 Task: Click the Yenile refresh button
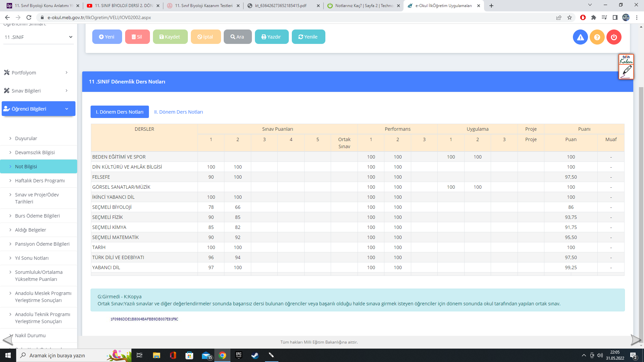click(308, 37)
